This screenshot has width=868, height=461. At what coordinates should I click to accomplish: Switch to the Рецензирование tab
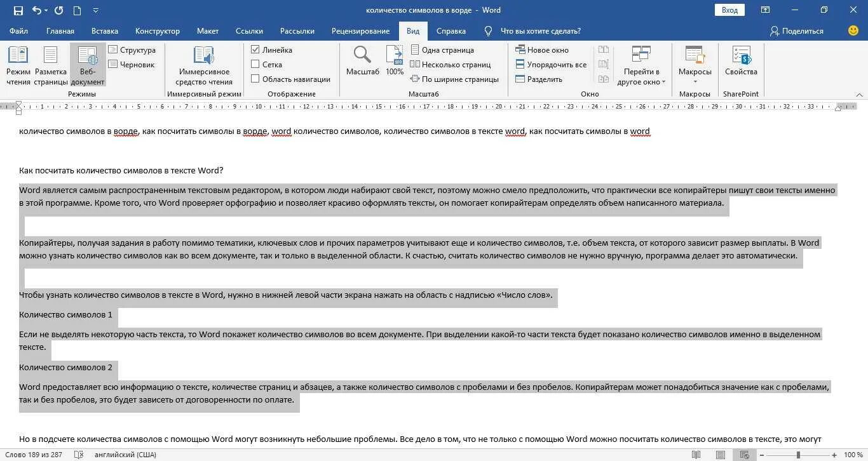point(360,30)
